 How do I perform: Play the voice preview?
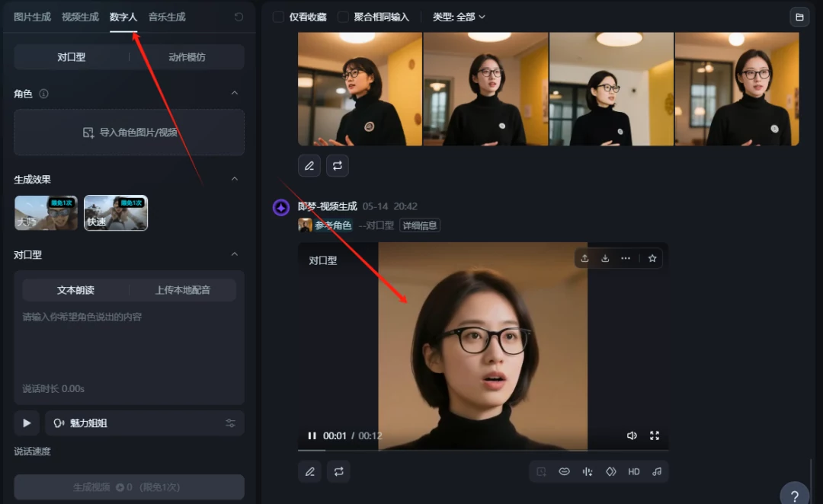27,423
